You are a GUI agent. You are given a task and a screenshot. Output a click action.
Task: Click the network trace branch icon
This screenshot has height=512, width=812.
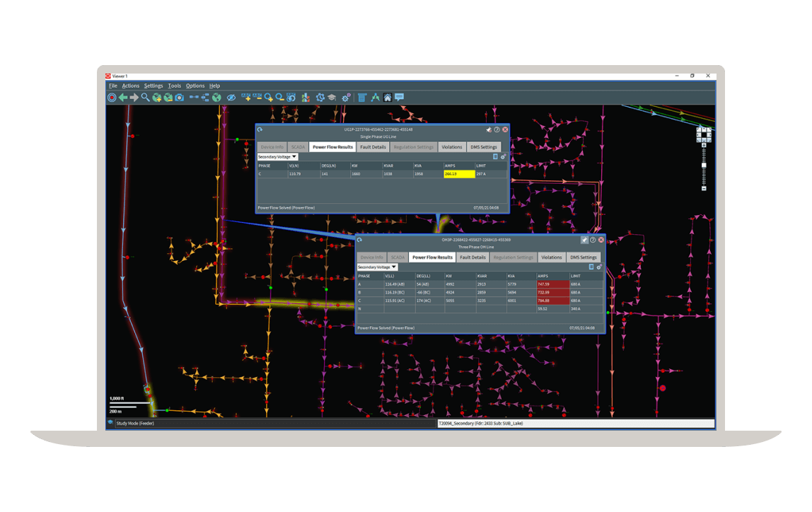pos(375,98)
